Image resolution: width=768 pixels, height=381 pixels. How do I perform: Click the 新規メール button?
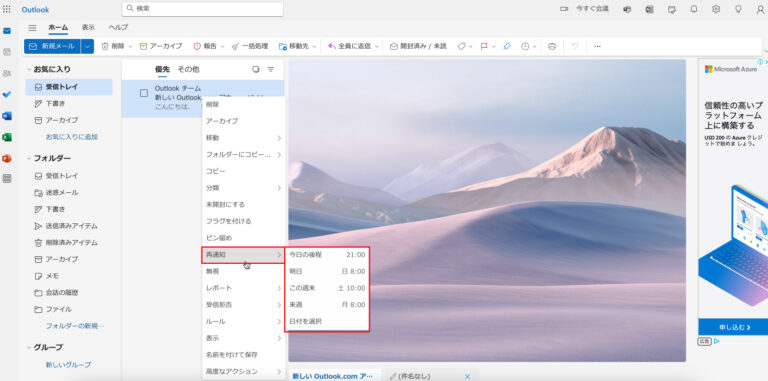pyautogui.click(x=52, y=46)
